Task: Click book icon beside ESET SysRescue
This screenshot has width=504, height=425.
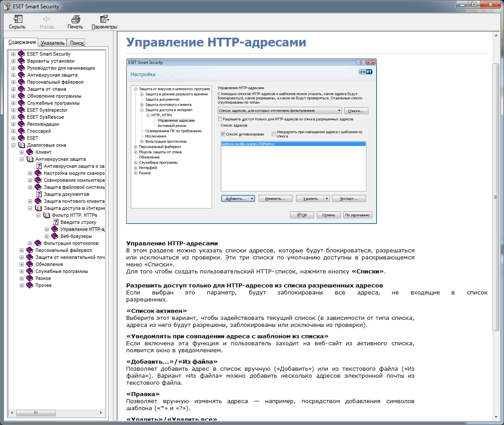Action: pyautogui.click(x=21, y=117)
